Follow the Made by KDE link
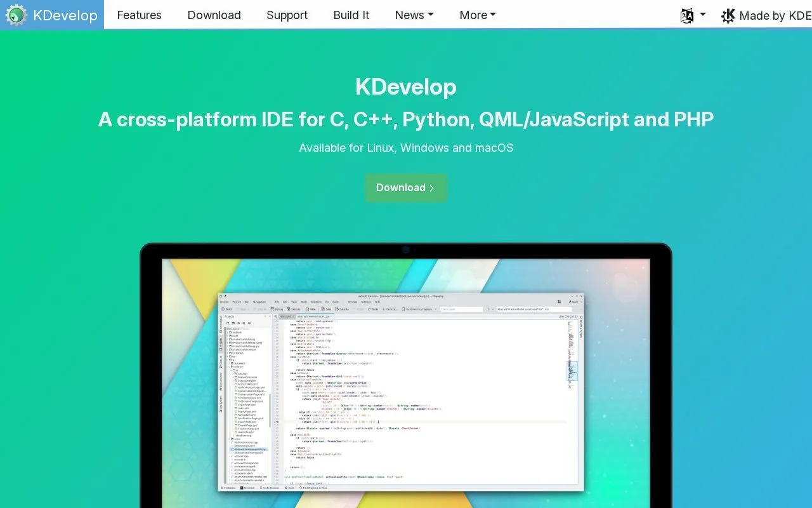Viewport: 812px width, 508px height. pyautogui.click(x=766, y=15)
